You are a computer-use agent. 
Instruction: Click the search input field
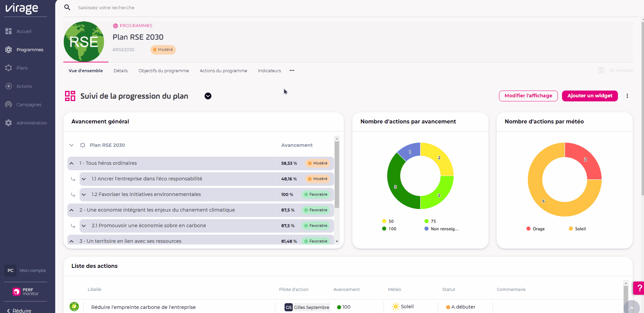(106, 7)
